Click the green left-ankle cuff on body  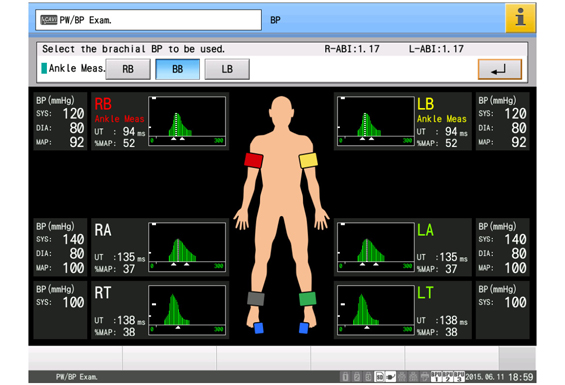(x=307, y=298)
